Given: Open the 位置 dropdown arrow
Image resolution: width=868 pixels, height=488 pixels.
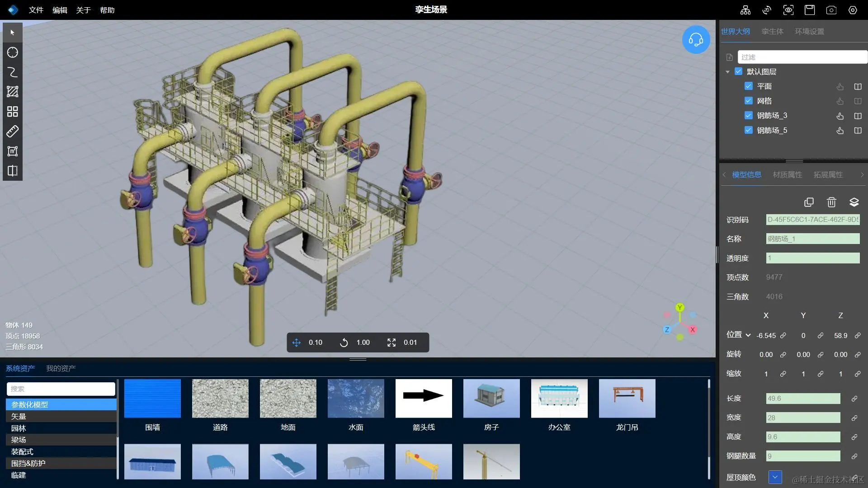Looking at the screenshot, I should [748, 335].
